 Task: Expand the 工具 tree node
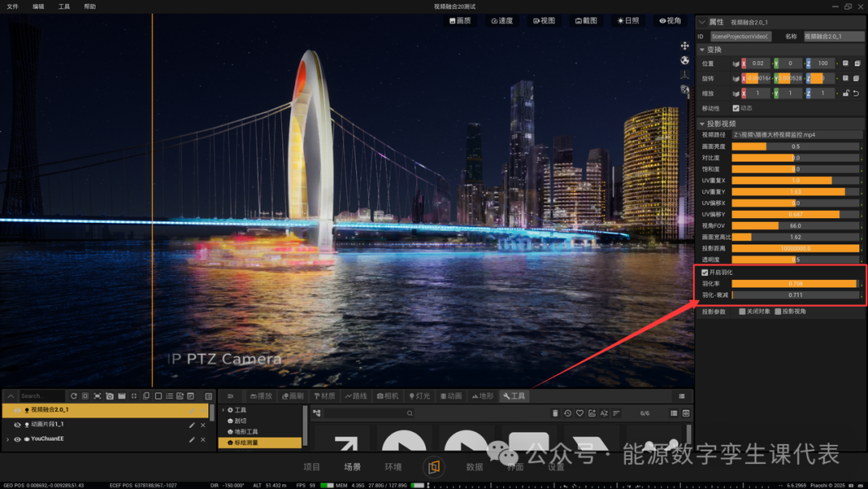tap(223, 410)
